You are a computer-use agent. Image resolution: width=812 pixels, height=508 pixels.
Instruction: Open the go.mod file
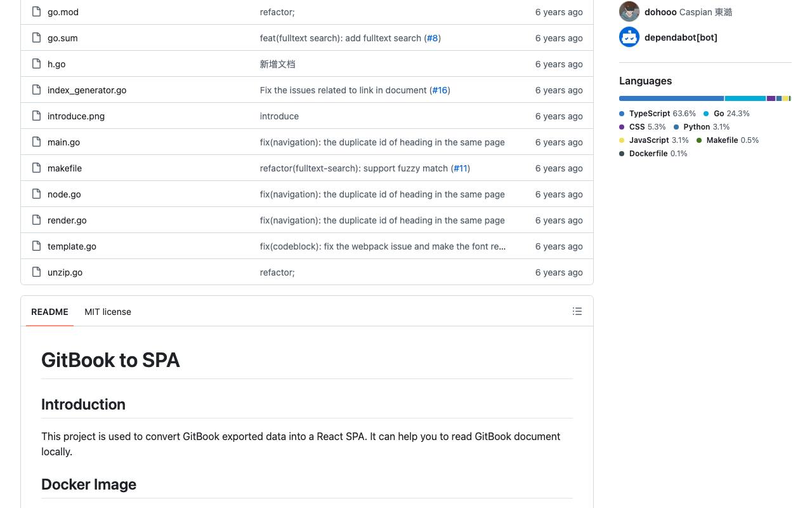coord(63,12)
